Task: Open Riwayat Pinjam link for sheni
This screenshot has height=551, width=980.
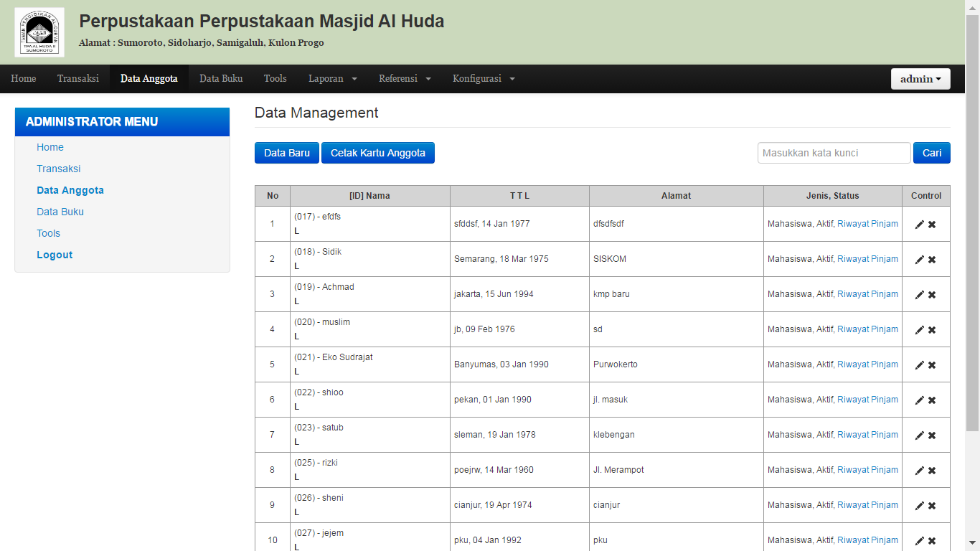Action: pyautogui.click(x=867, y=505)
